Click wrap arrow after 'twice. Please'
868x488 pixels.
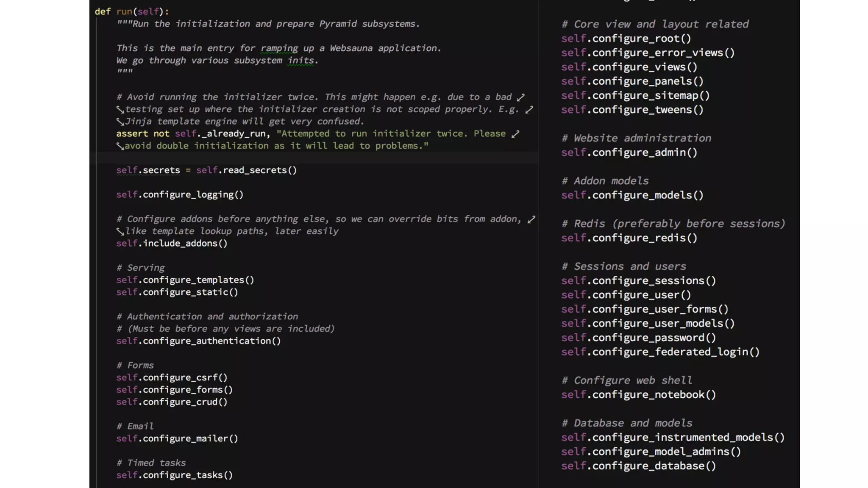515,134
